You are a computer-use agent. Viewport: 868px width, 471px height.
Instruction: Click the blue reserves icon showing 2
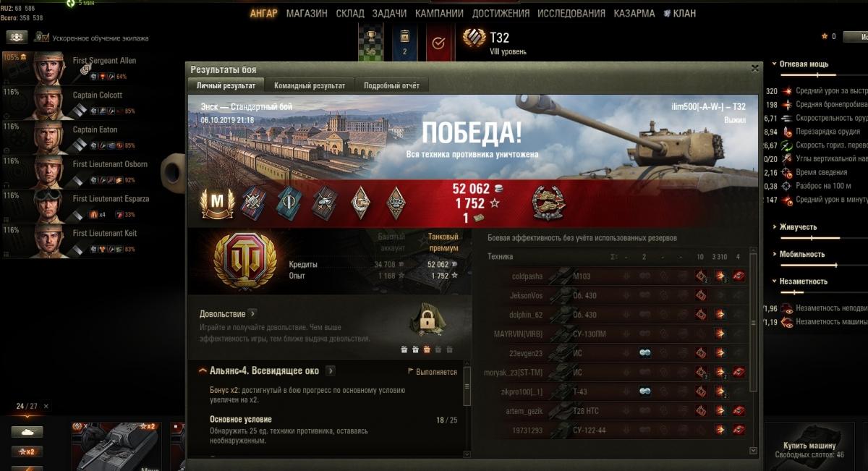coord(404,43)
